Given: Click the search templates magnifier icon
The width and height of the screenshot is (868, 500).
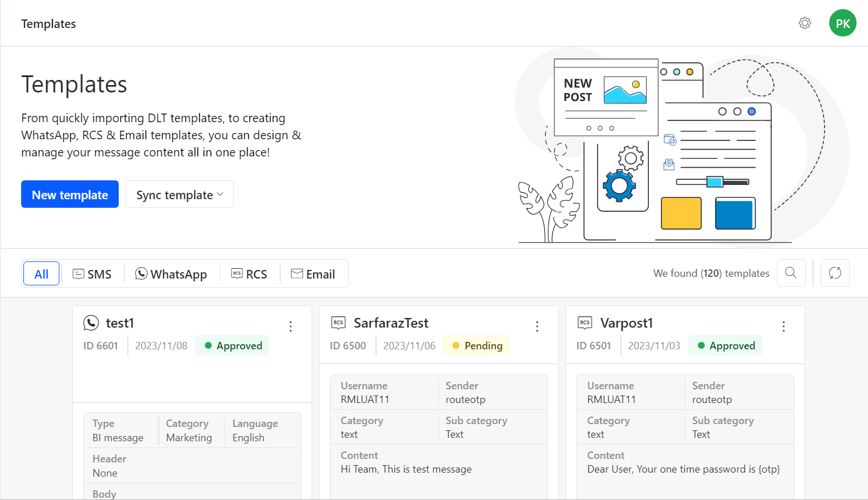Looking at the screenshot, I should click(790, 273).
